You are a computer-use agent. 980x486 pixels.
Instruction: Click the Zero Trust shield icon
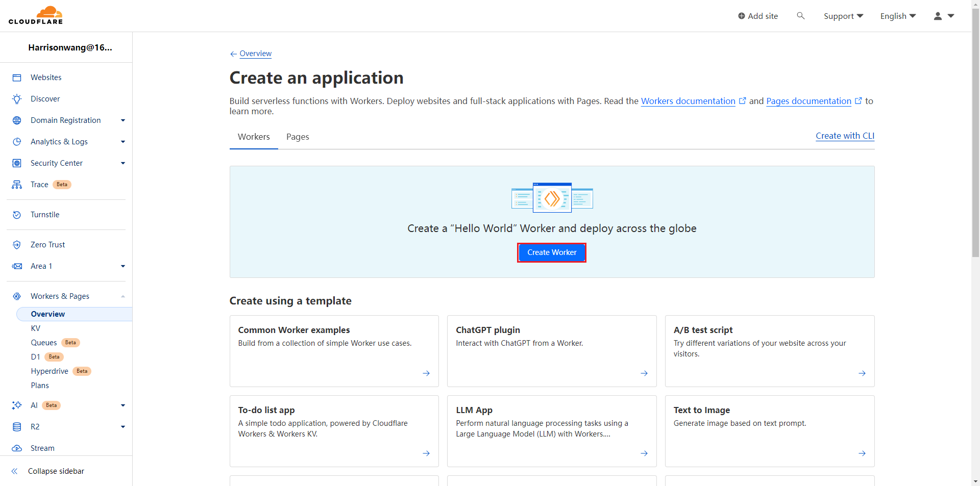[17, 245]
